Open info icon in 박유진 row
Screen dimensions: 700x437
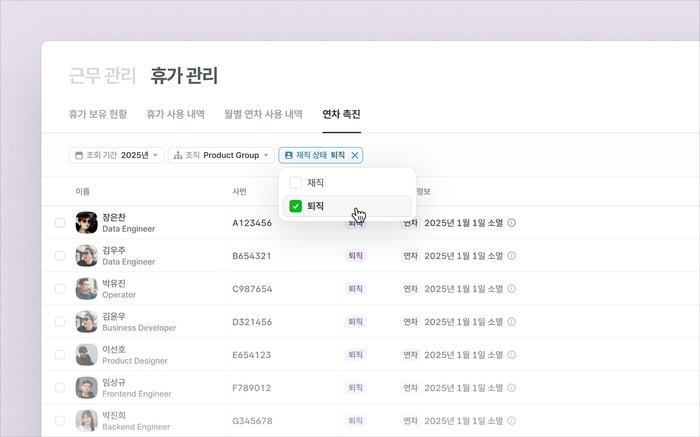[512, 289]
